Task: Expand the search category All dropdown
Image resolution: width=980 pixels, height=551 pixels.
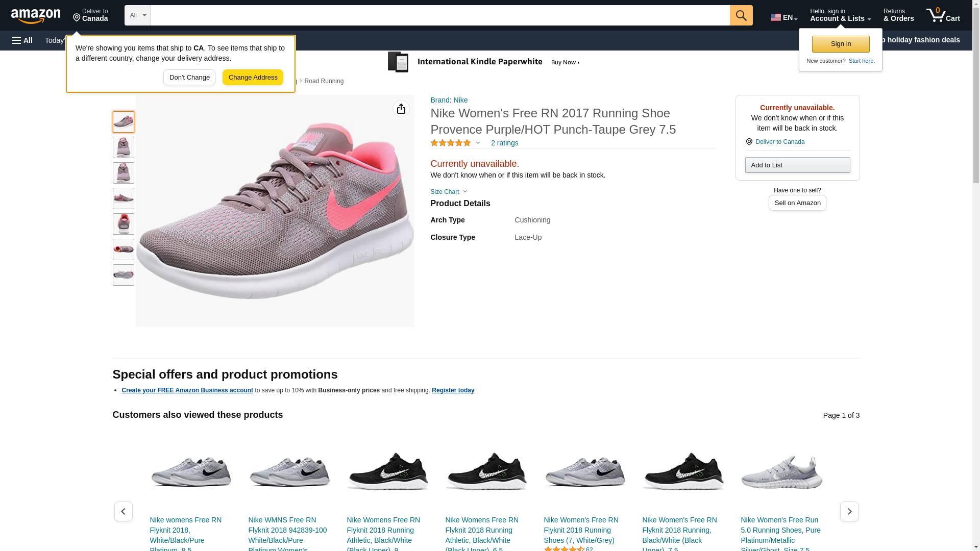Action: point(137,15)
